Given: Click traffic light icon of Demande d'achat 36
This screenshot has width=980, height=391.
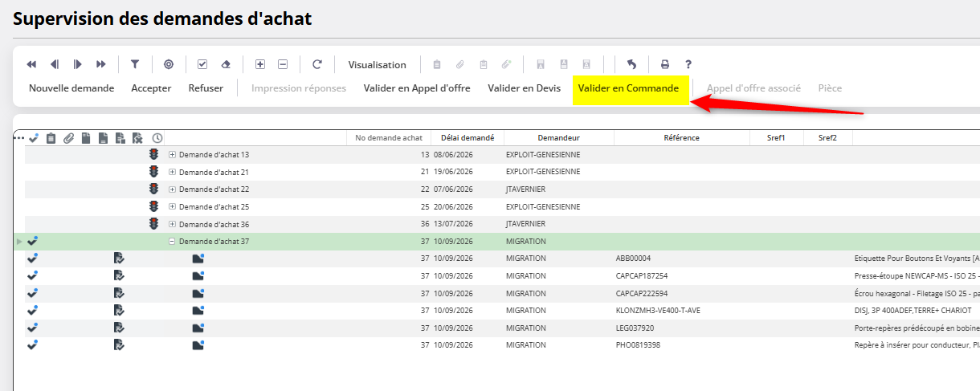Looking at the screenshot, I should pyautogui.click(x=154, y=224).
